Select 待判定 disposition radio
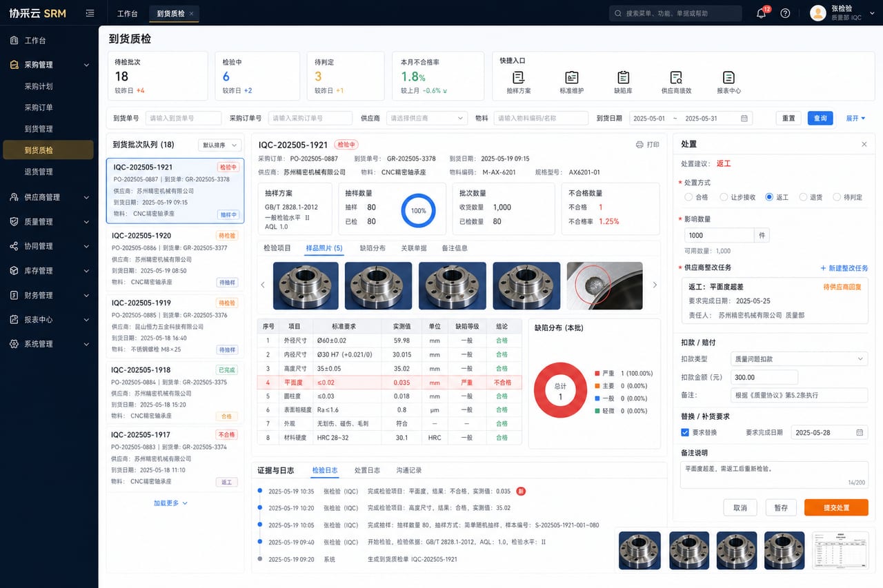 (837, 197)
